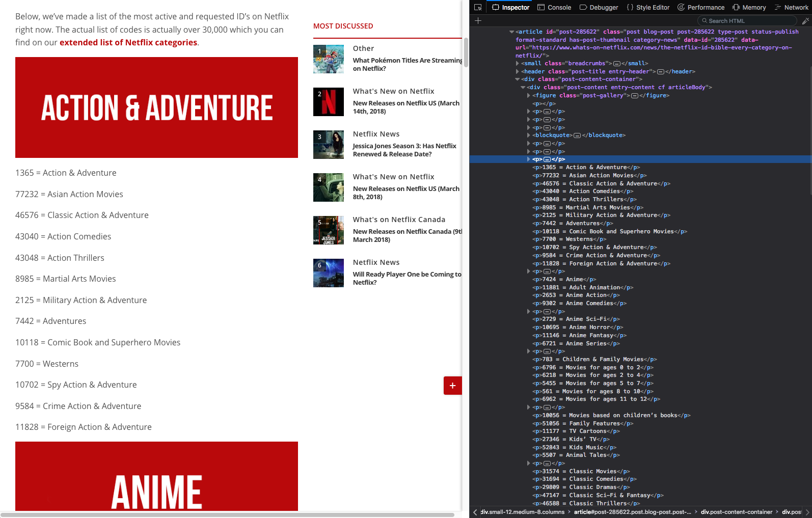Expand the p node above '783 = Children & Family Movies'
The image size is (812, 518).
(529, 351)
